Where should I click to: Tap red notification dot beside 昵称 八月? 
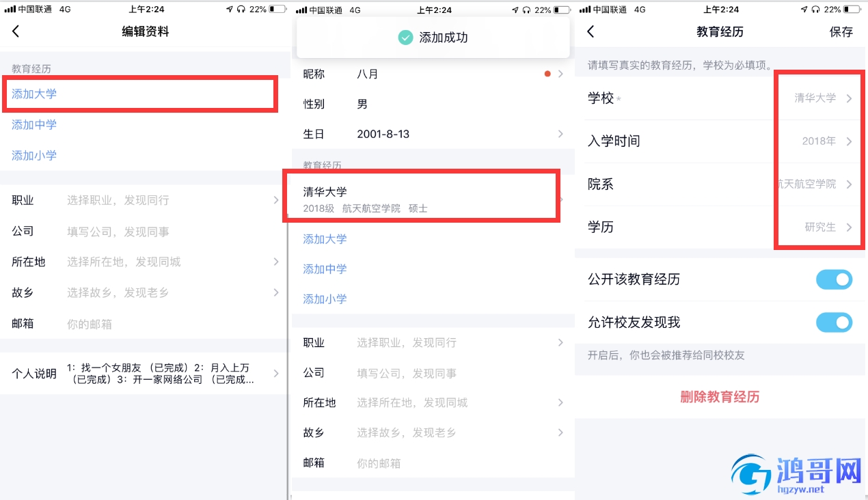[547, 74]
